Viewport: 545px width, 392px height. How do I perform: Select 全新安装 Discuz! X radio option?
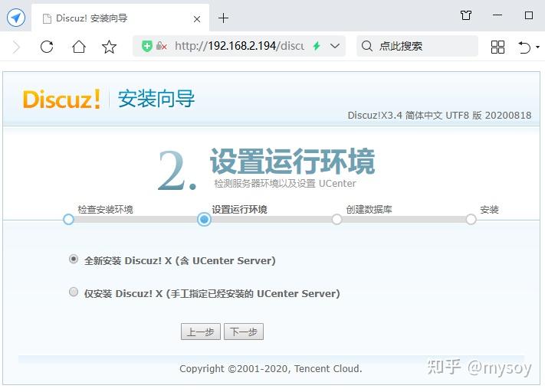point(74,259)
